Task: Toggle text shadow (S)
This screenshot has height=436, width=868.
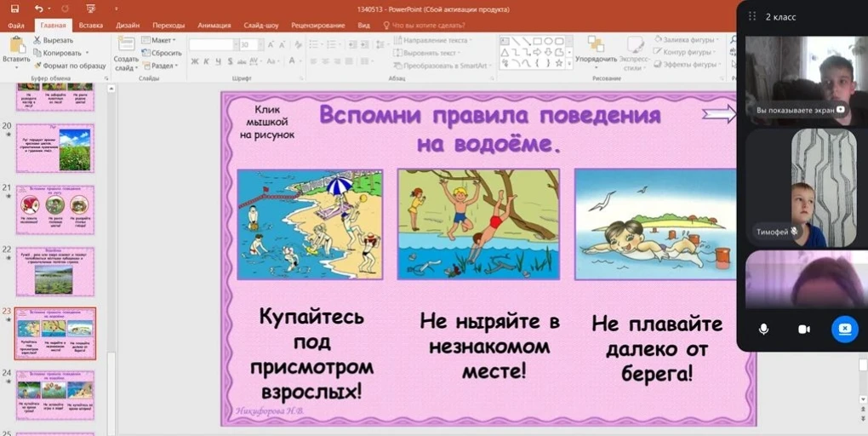Action: [230, 61]
